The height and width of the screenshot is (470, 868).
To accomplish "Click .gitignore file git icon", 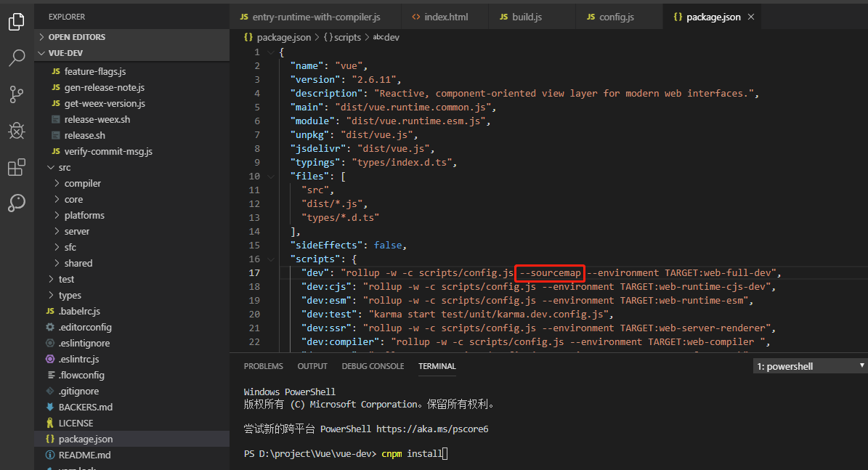I will [x=50, y=391].
